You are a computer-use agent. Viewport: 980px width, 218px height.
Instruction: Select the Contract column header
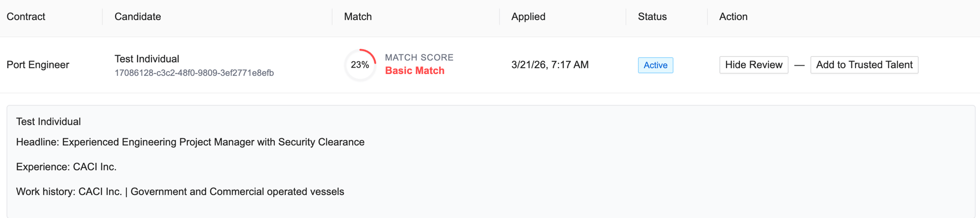click(x=26, y=17)
